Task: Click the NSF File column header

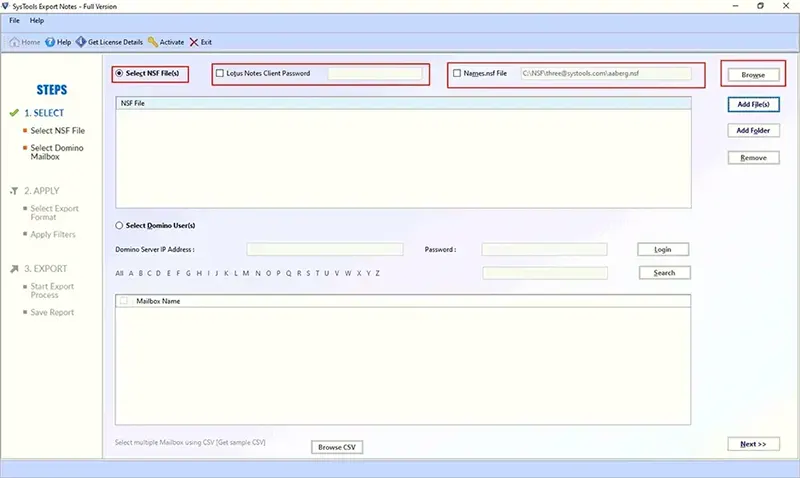Action: pos(403,103)
